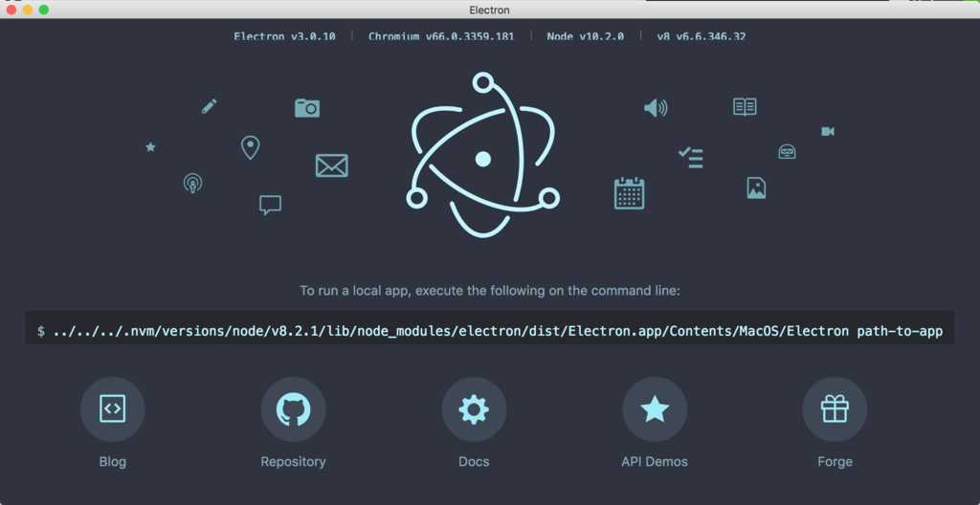The height and width of the screenshot is (505, 980).
Task: Click the calendar icon
Action: [x=630, y=193]
